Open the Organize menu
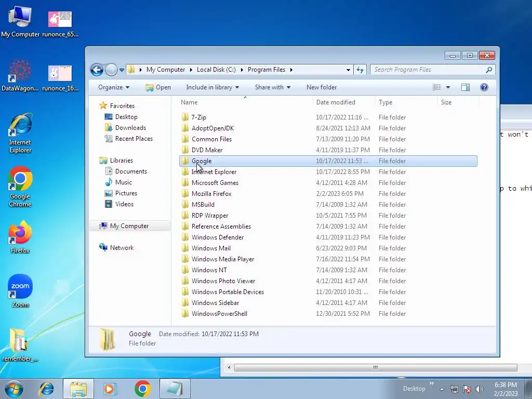This screenshot has width=532, height=399. (x=114, y=87)
